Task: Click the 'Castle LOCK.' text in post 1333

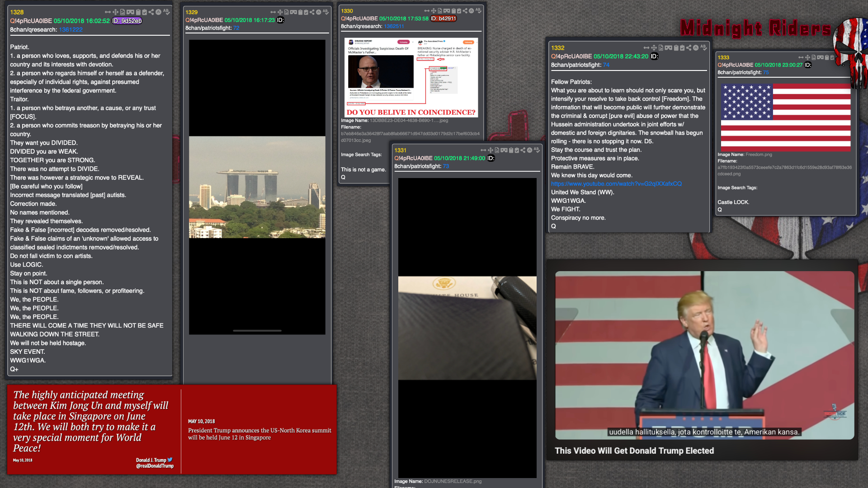Action: [733, 202]
